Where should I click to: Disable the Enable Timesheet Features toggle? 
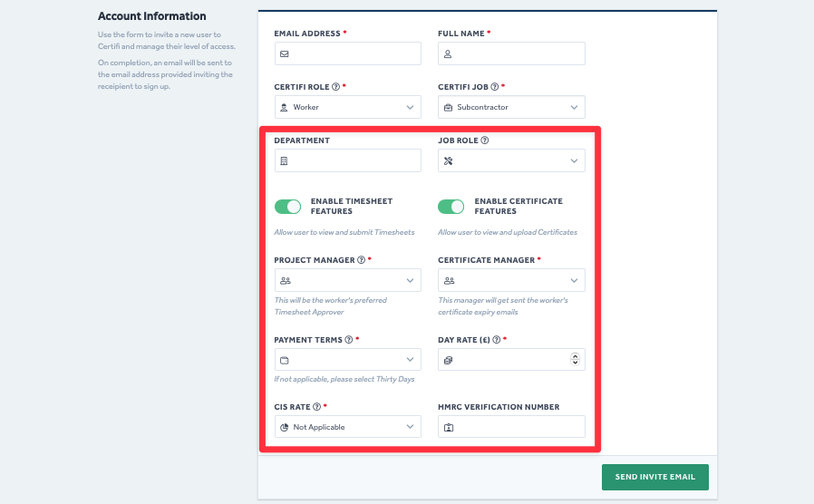coord(287,207)
